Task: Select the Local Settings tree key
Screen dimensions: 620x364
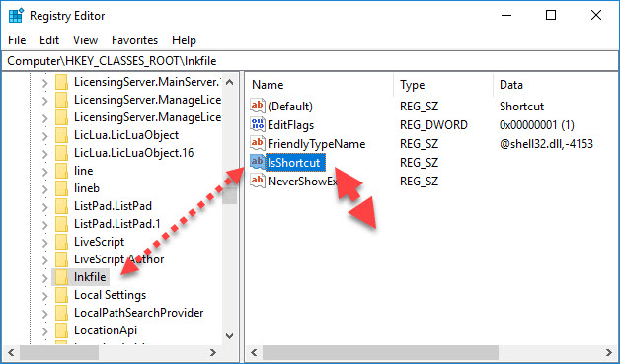Action: (x=110, y=295)
